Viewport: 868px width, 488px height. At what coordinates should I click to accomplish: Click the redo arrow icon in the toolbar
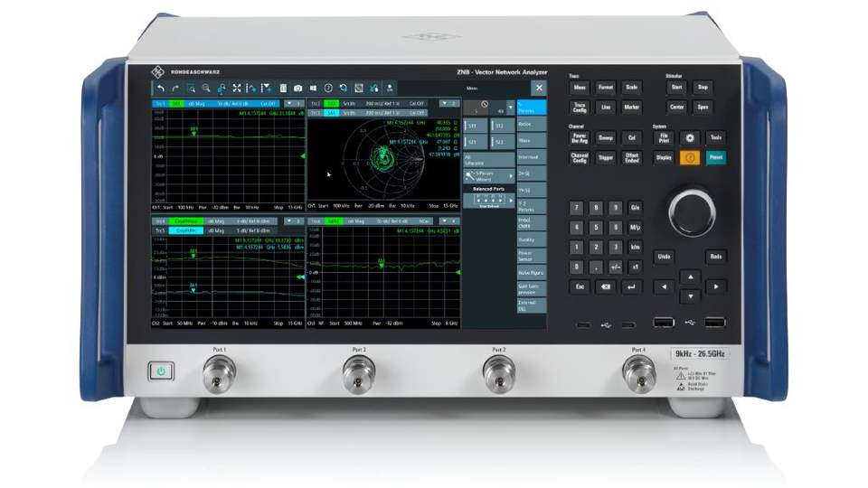(175, 88)
